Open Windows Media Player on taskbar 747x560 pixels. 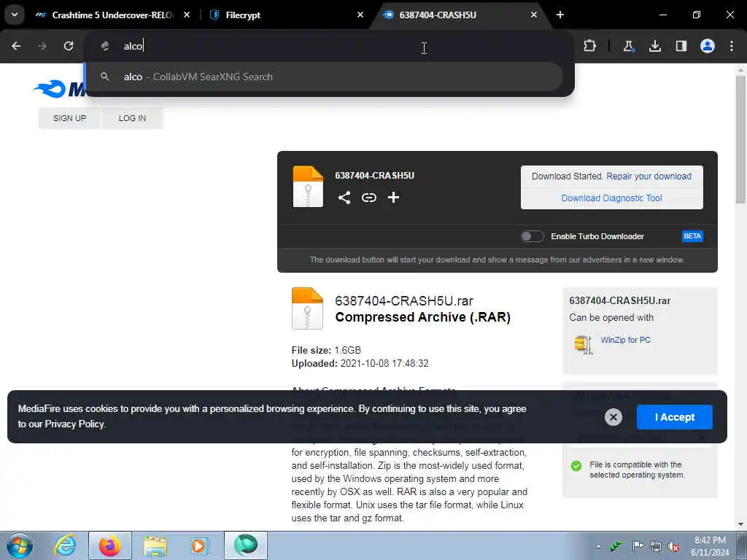[x=199, y=545]
